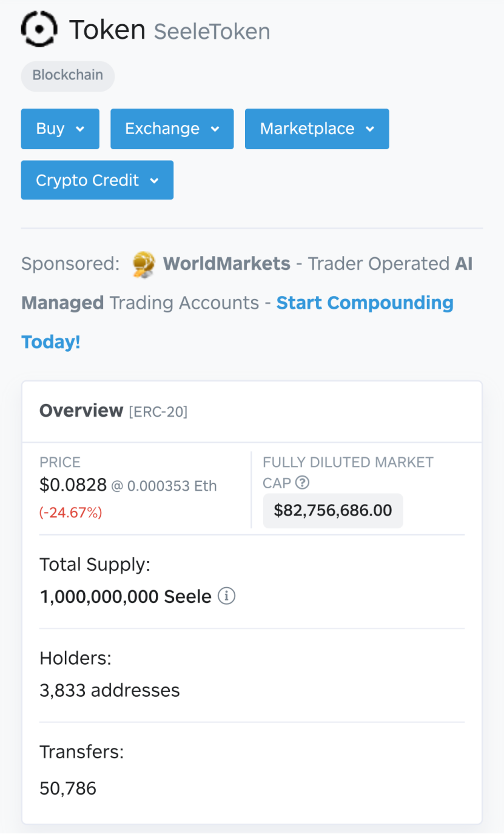Image resolution: width=504 pixels, height=834 pixels.
Task: Select the $0.0828 price value
Action: [73, 485]
